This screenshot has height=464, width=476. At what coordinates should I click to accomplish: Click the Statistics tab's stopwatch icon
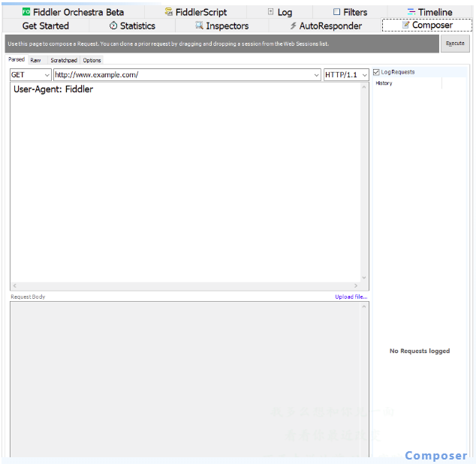pos(113,26)
